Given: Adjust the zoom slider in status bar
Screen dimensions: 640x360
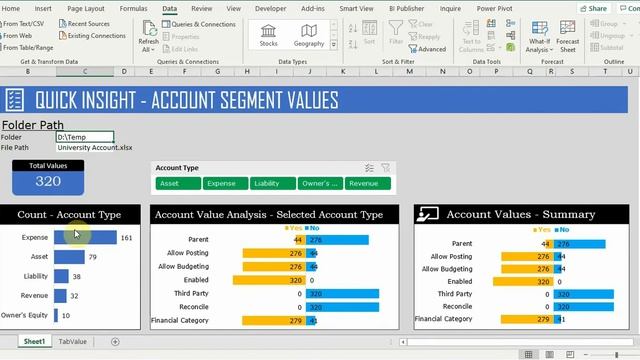Looking at the screenshot, I should coord(616,354).
